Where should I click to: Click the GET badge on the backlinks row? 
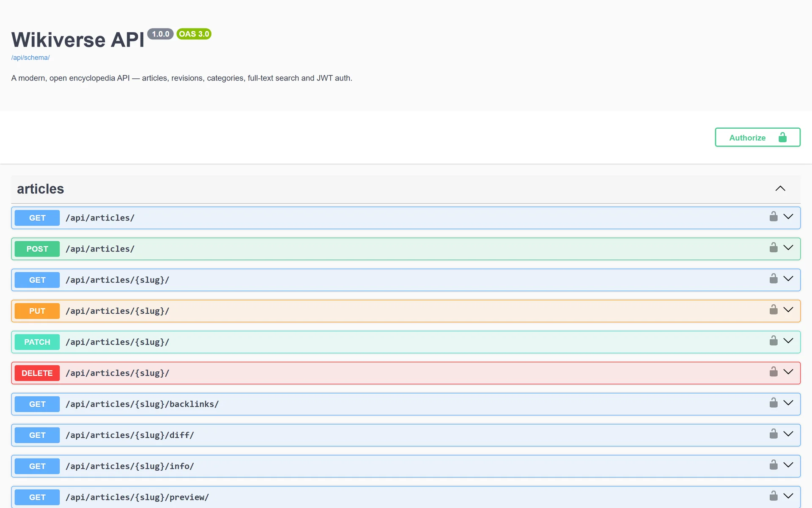coord(37,404)
